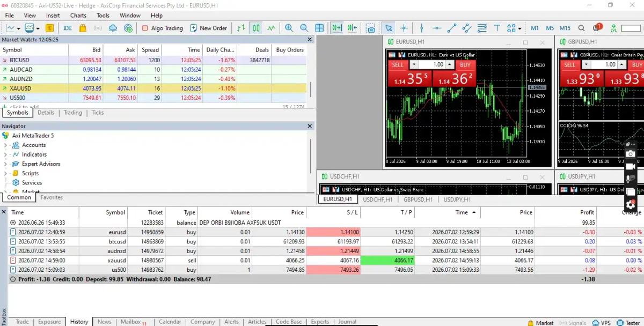The height and width of the screenshot is (326, 644).
Task: Switch to the Details tab in Market Watch
Action: pyautogui.click(x=46, y=113)
